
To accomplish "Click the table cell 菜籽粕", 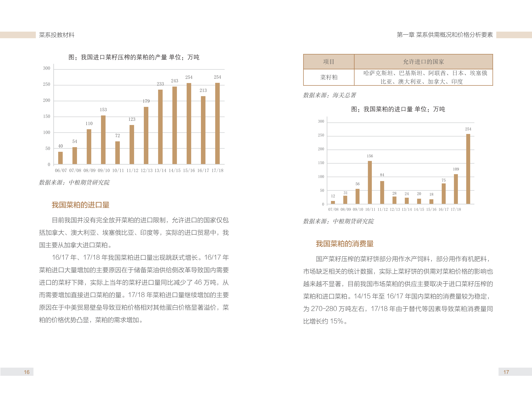I will 329,77.
